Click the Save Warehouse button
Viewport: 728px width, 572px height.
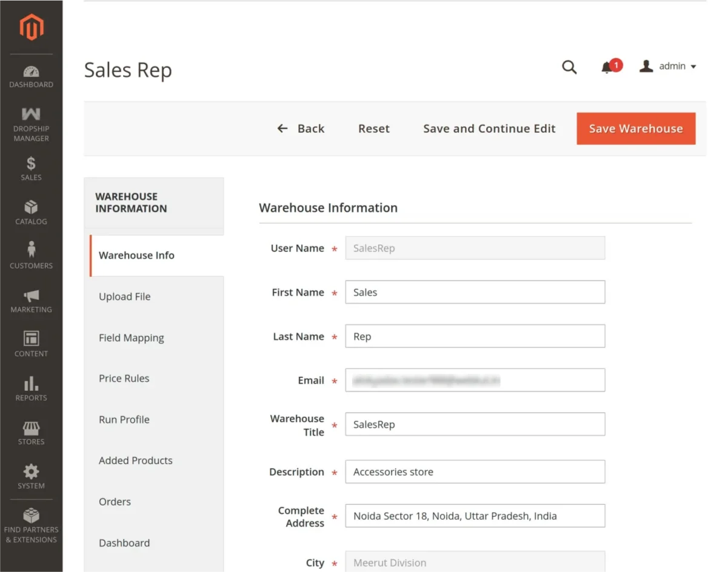tap(635, 128)
